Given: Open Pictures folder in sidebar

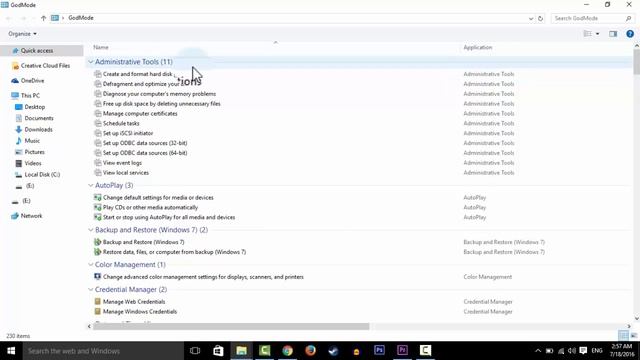Looking at the screenshot, I should pyautogui.click(x=34, y=152).
